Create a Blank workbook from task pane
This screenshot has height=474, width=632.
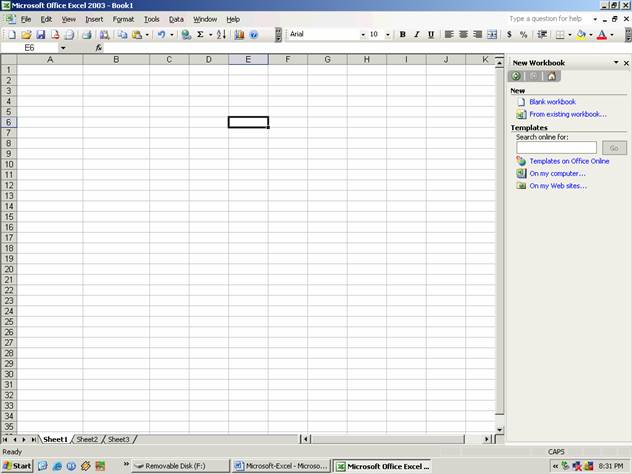pos(552,102)
